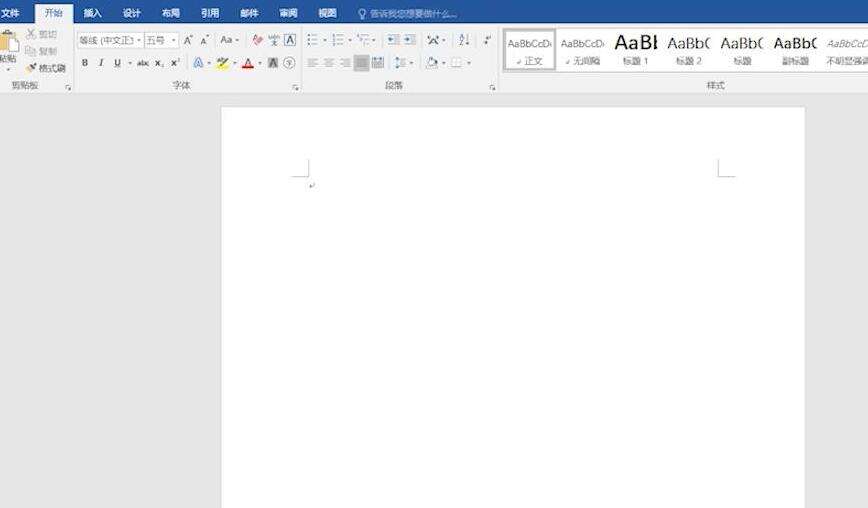Apply strikethrough with the abc icon
Image resolution: width=868 pixels, height=508 pixels.
143,63
